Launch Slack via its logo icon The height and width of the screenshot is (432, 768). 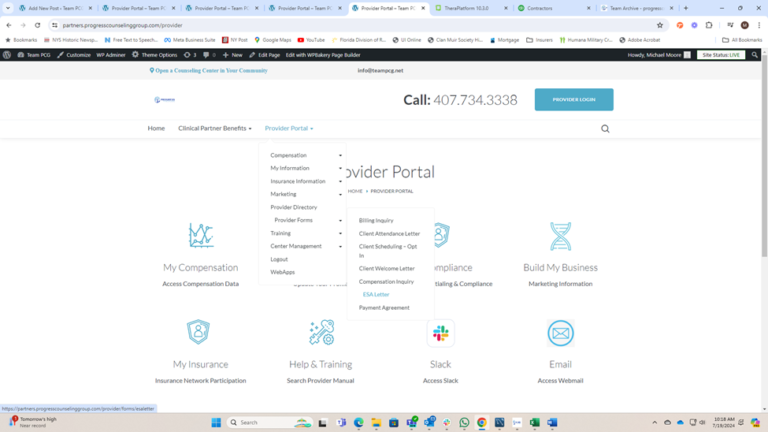[440, 333]
